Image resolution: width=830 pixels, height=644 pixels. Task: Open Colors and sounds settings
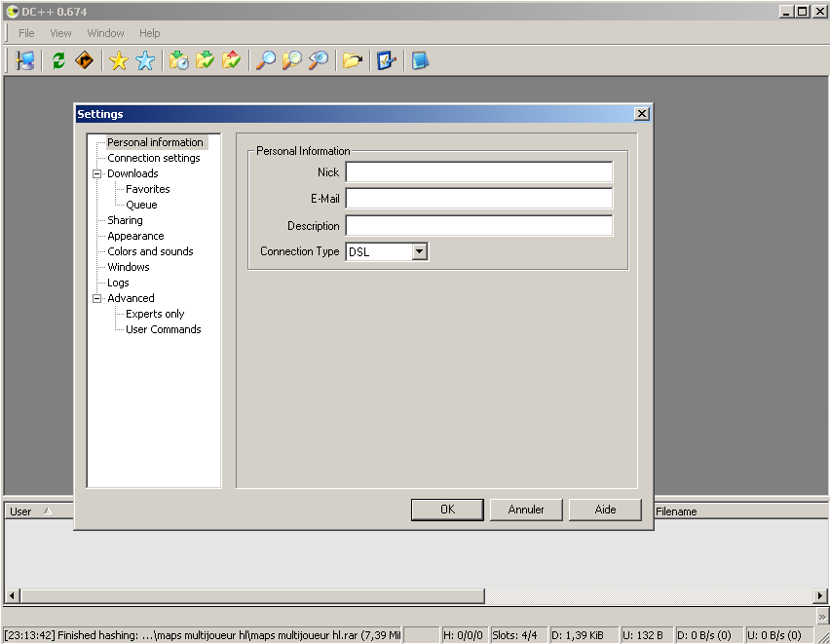point(150,251)
